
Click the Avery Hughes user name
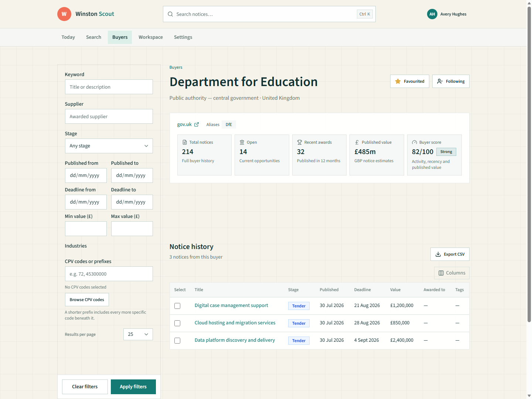453,14
